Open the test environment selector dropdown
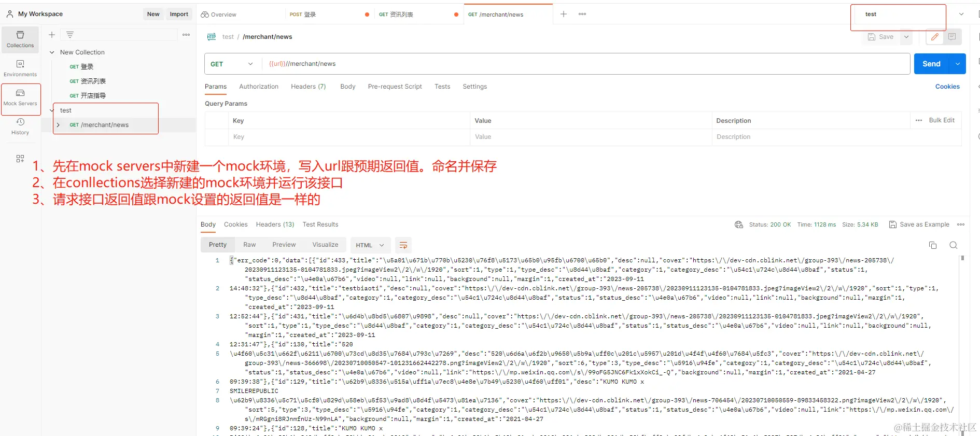Screen dimensions: 980x436 click(961, 14)
